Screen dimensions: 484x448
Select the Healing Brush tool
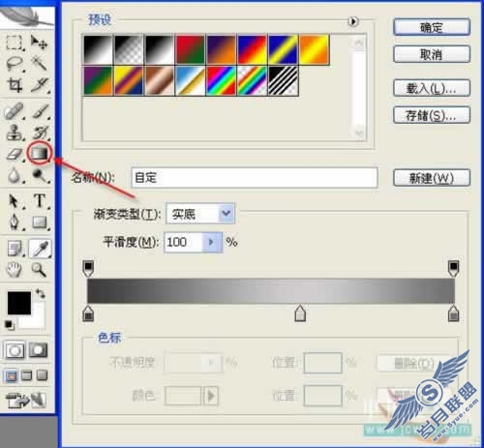[15, 110]
